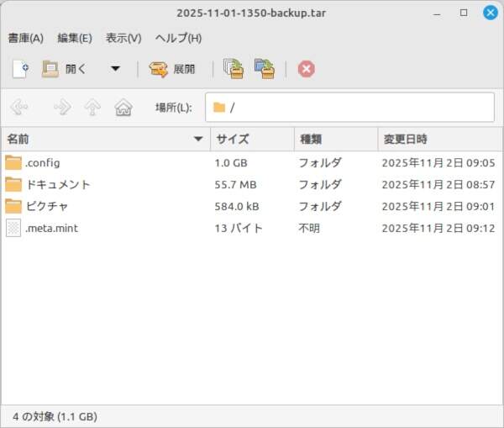Click the 不明 type cell
The image size is (504, 428).
(x=309, y=228)
